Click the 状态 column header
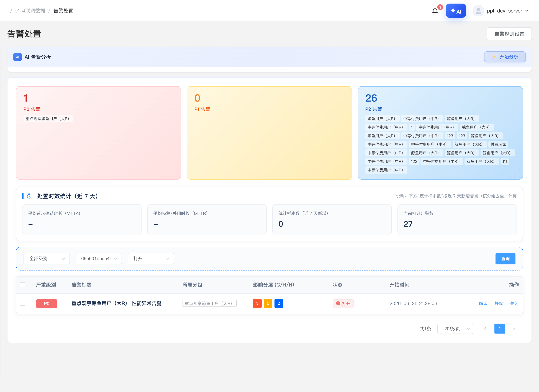 pos(337,285)
